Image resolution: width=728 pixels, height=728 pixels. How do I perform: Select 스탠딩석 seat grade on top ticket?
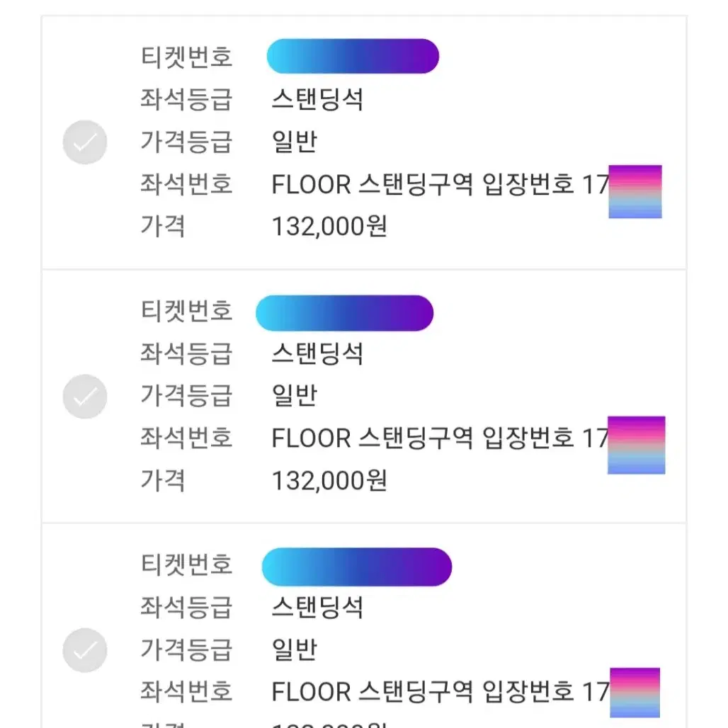coord(317,99)
